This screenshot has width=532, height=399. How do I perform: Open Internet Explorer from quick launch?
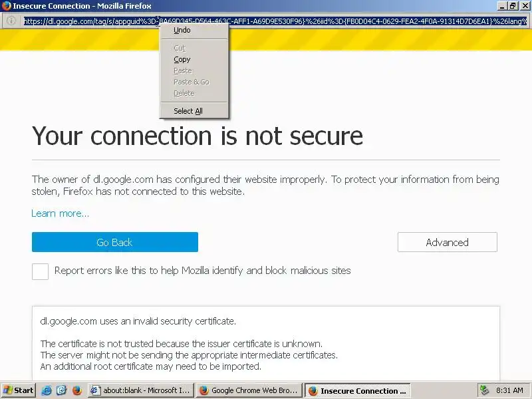(x=47, y=390)
